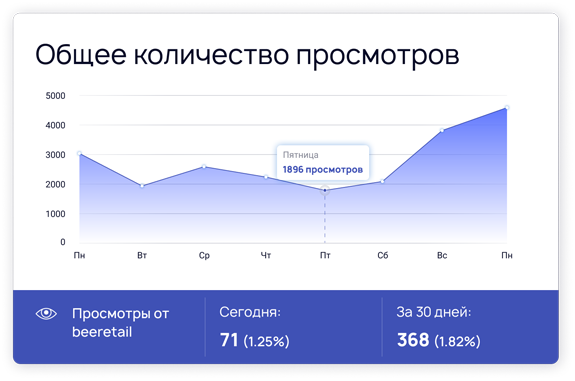Click the Сб axis label
Viewport: 575px width, 381px height.
pyautogui.click(x=382, y=255)
